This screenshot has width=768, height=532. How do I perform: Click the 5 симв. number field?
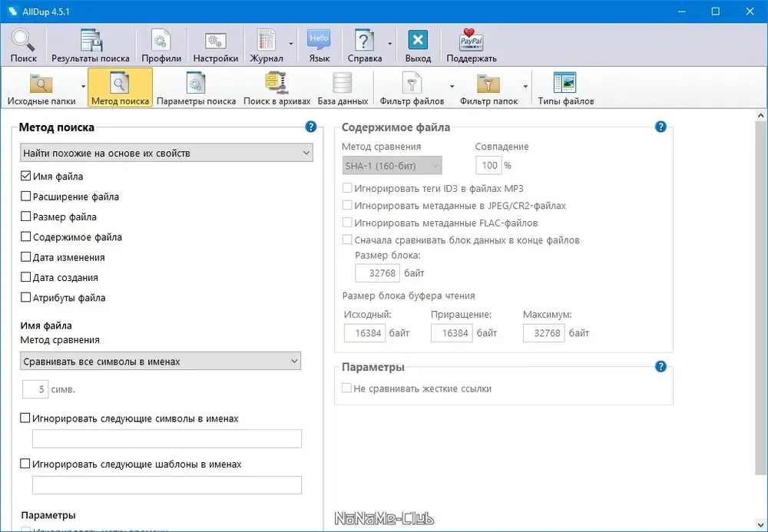tap(35, 389)
